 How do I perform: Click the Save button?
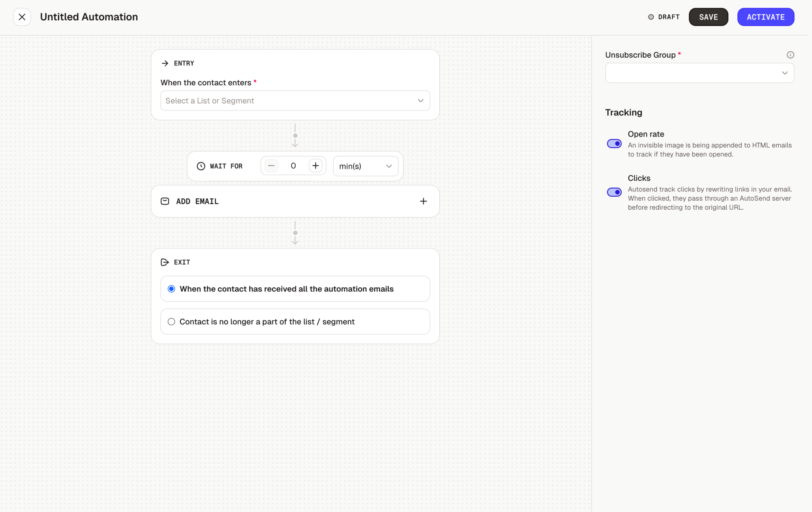pyautogui.click(x=708, y=17)
